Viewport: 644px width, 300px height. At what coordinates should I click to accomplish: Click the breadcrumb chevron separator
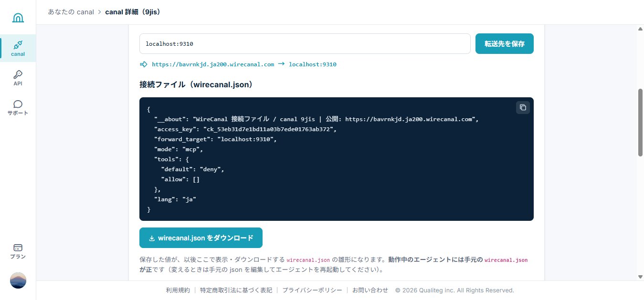pyautogui.click(x=99, y=12)
